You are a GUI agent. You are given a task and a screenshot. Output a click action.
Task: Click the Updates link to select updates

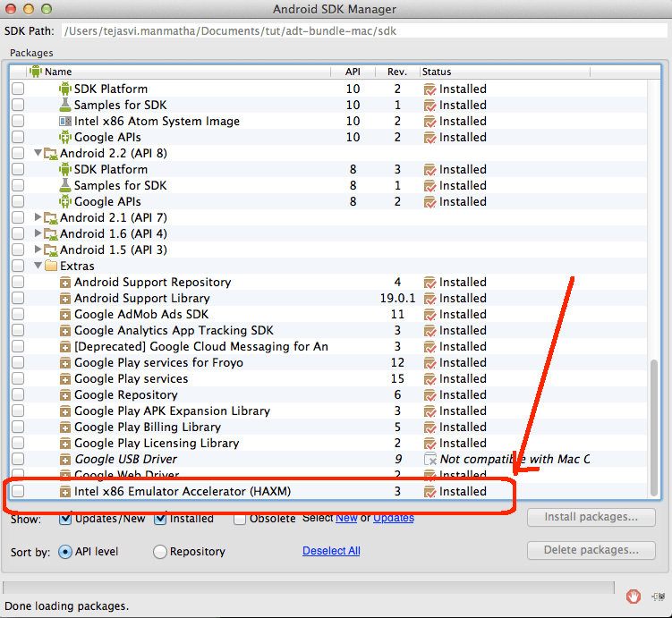pyautogui.click(x=394, y=518)
